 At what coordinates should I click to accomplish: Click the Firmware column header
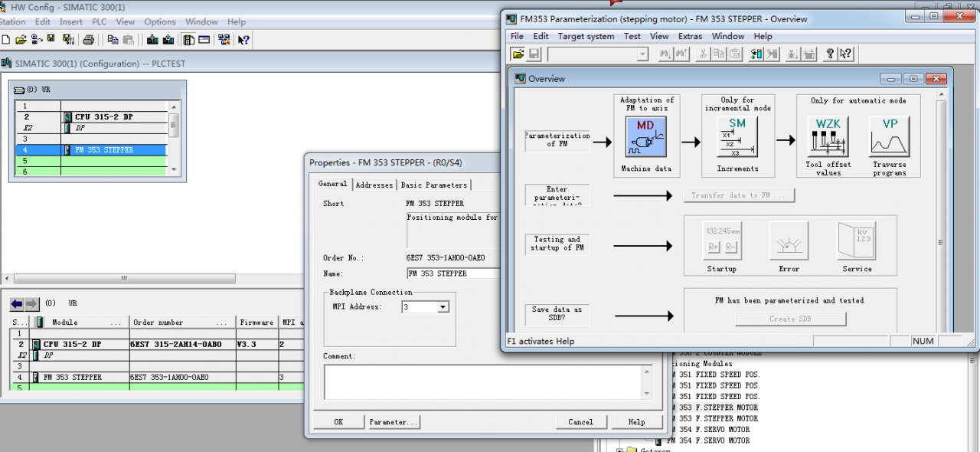coord(256,323)
